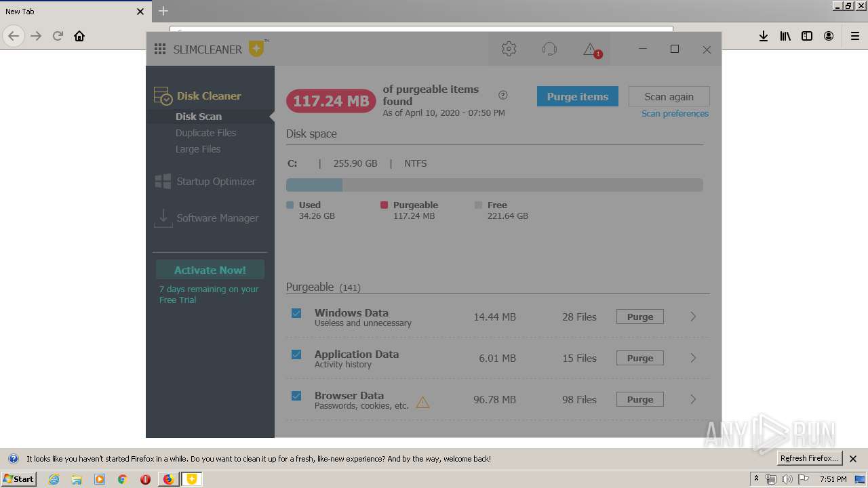
Task: Click the Firefox taskbar icon
Action: 168,479
